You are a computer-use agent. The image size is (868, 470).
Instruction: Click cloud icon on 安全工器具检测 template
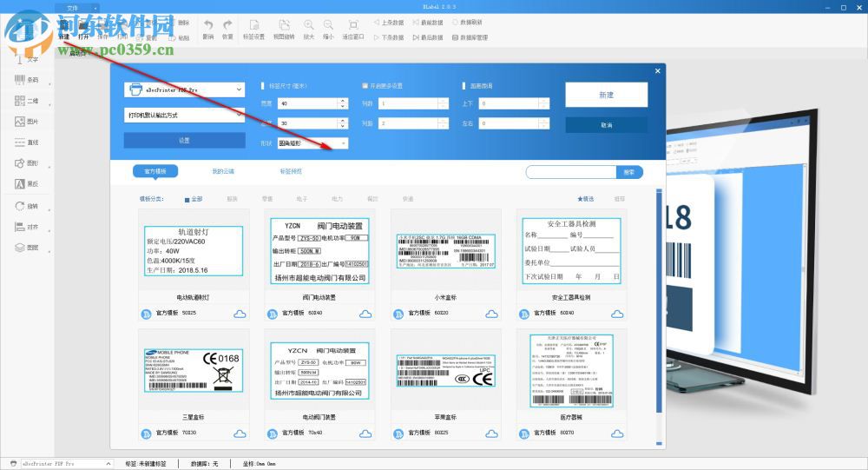point(617,314)
